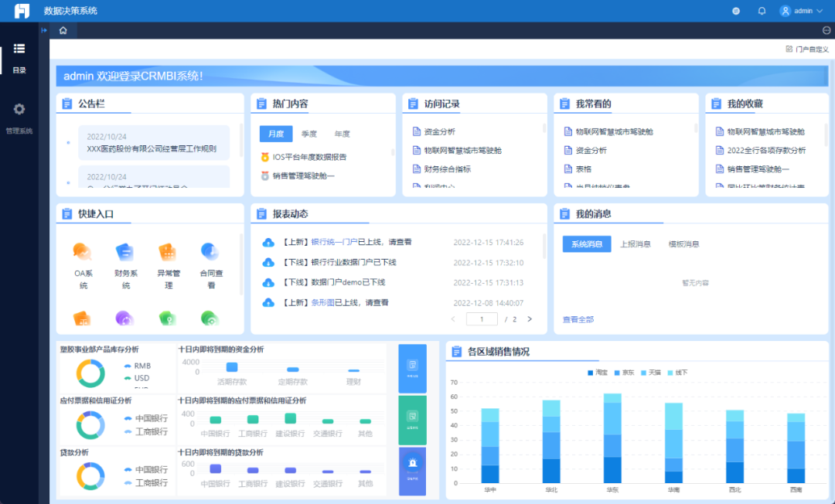Open the 银行统一门户 link

(335, 242)
